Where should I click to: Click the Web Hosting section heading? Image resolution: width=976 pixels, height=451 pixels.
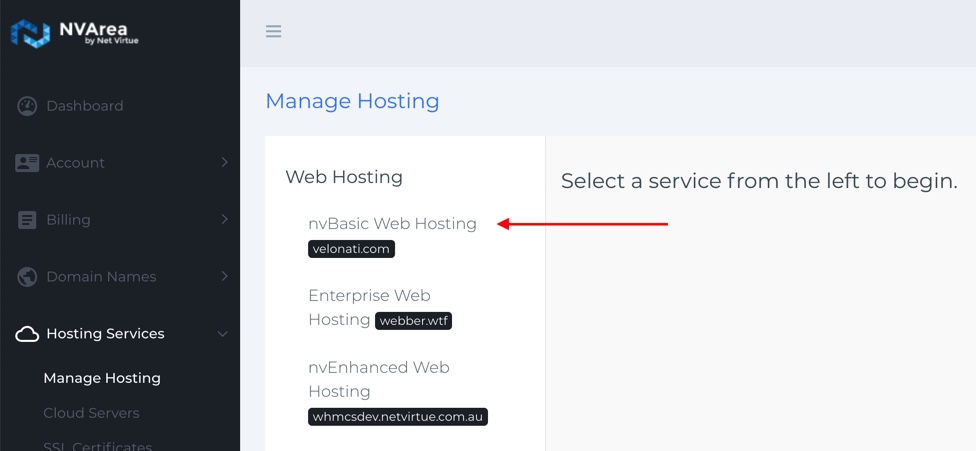click(x=344, y=177)
